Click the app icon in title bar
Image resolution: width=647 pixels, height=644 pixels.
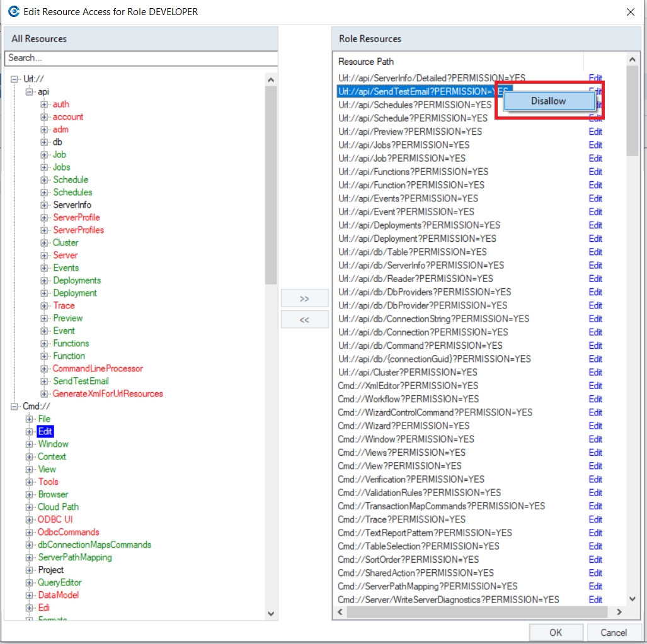point(13,11)
